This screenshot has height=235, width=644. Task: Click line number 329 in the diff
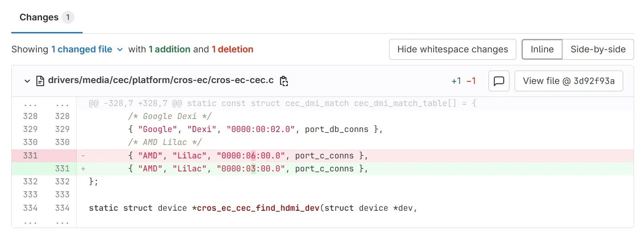click(30, 129)
